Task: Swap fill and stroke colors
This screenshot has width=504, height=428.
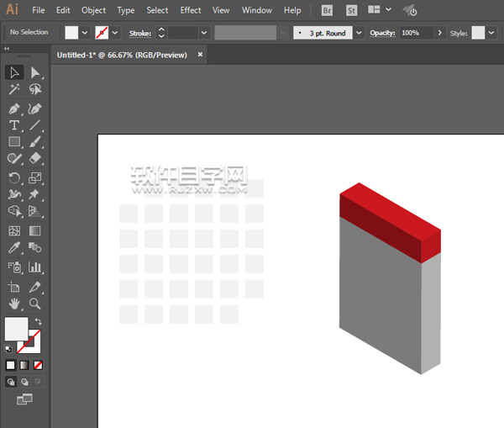Action: (38, 322)
